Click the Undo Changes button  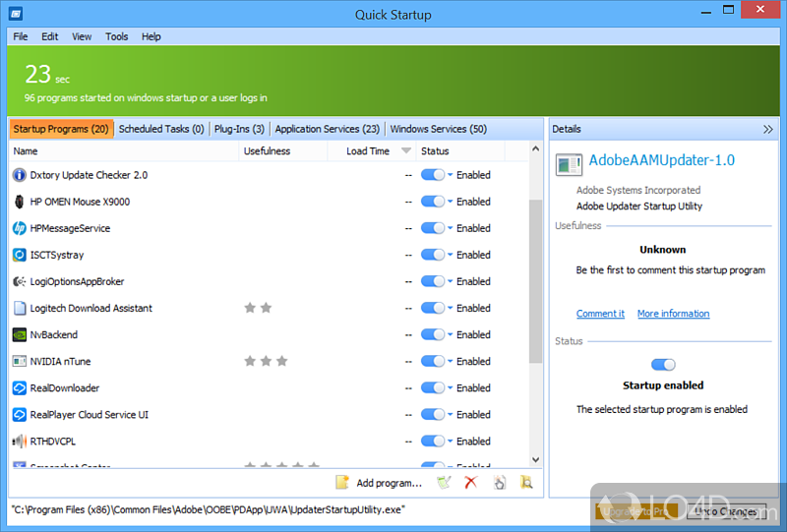[x=726, y=511]
